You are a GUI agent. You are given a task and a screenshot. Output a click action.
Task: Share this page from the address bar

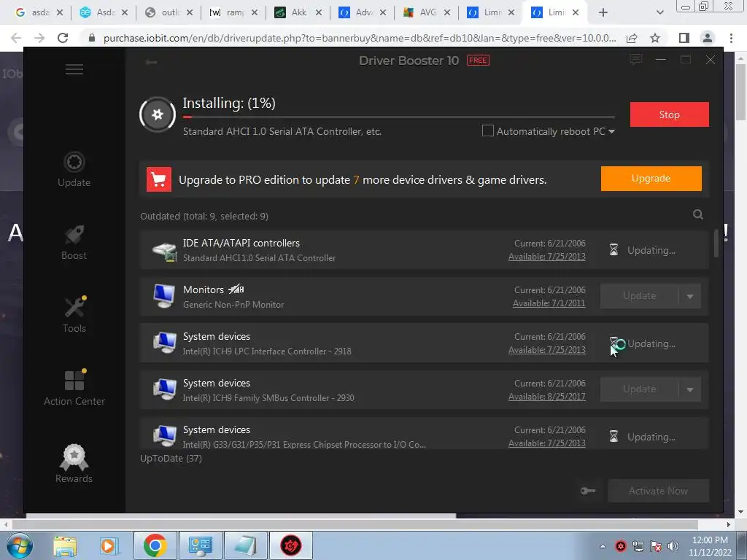632,38
